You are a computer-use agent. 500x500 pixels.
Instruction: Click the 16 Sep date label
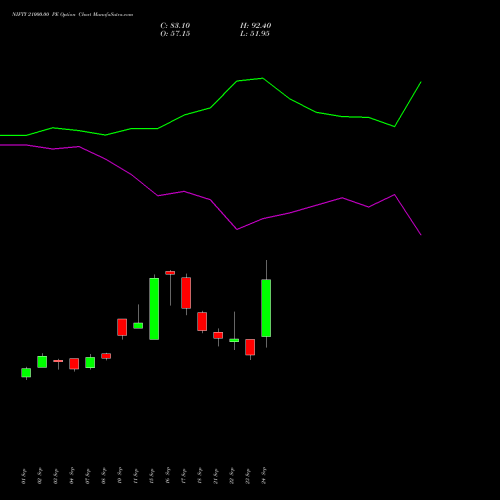tap(167, 476)
